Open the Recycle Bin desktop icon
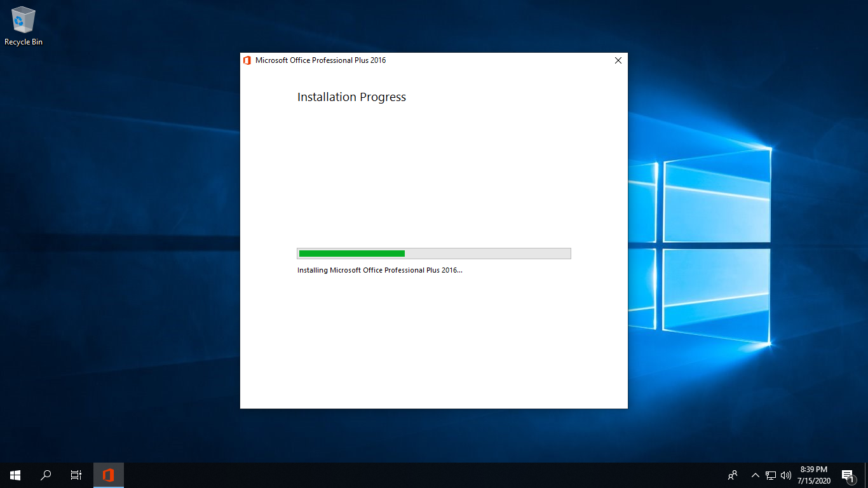The height and width of the screenshot is (488, 868). [x=24, y=26]
